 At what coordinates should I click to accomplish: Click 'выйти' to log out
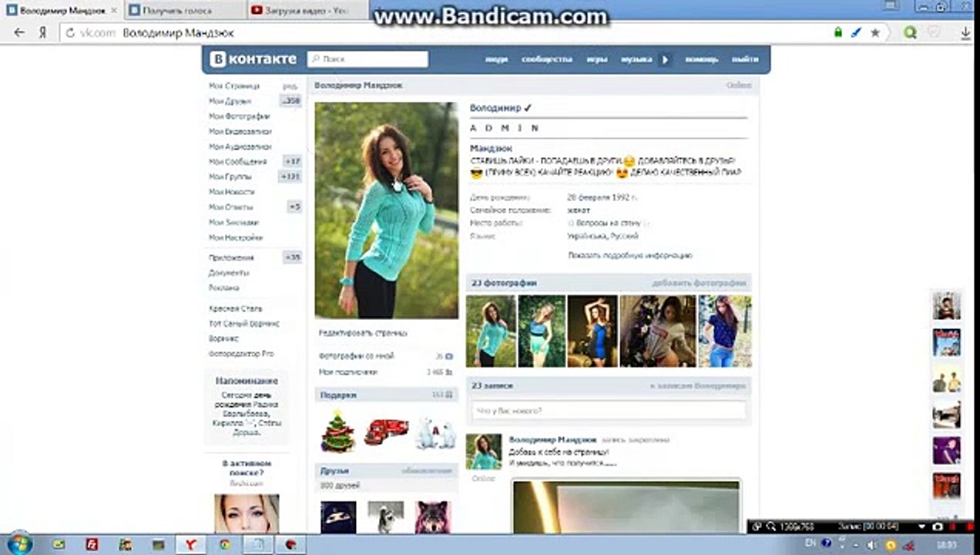744,59
